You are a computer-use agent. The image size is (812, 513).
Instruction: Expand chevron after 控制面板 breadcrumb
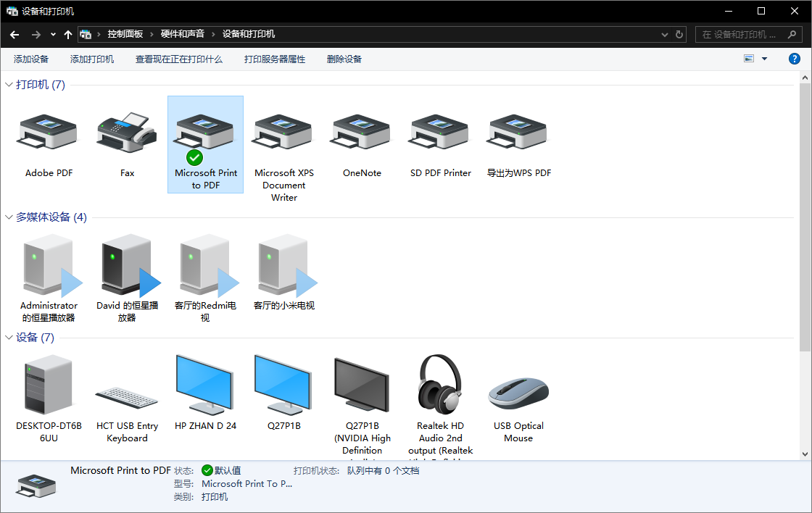coord(152,35)
